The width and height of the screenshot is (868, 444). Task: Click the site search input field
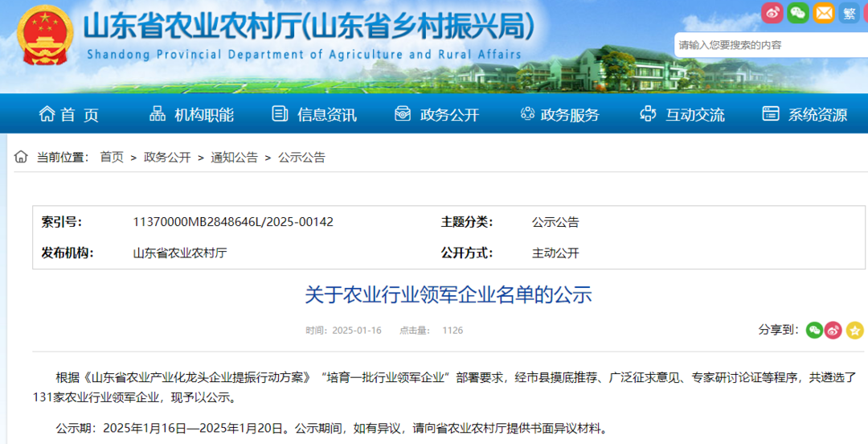768,45
